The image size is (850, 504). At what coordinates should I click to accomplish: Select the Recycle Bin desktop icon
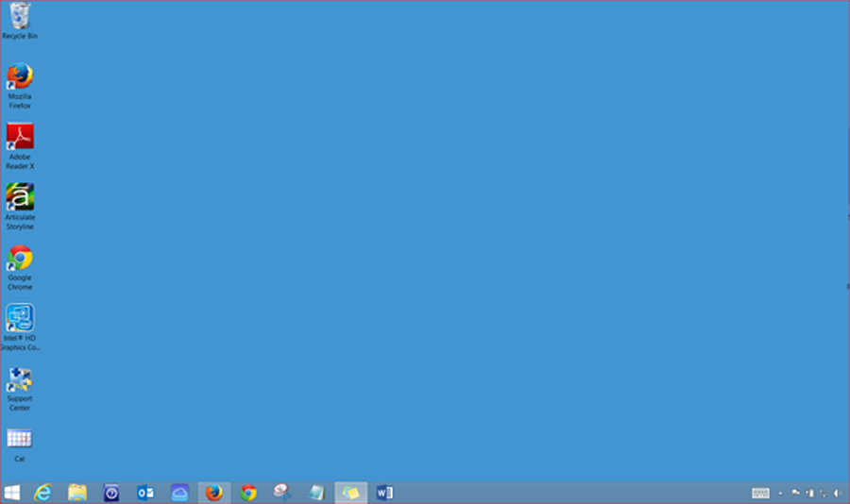tap(20, 17)
